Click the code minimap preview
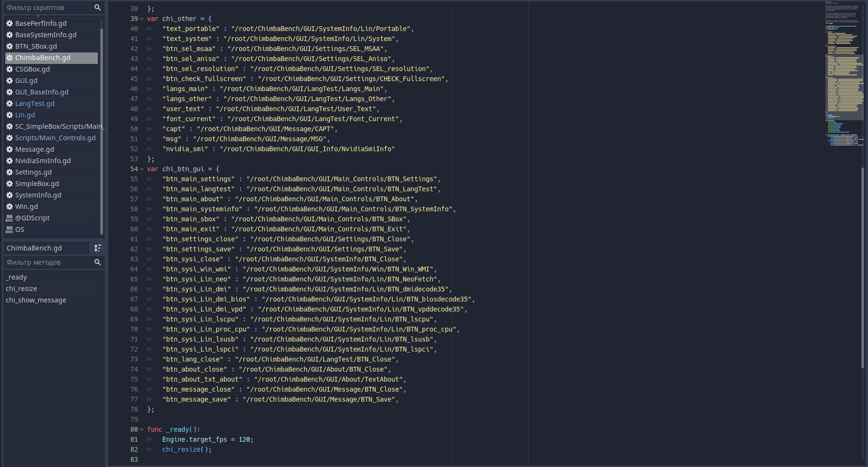868x467 pixels. pyautogui.click(x=844, y=74)
